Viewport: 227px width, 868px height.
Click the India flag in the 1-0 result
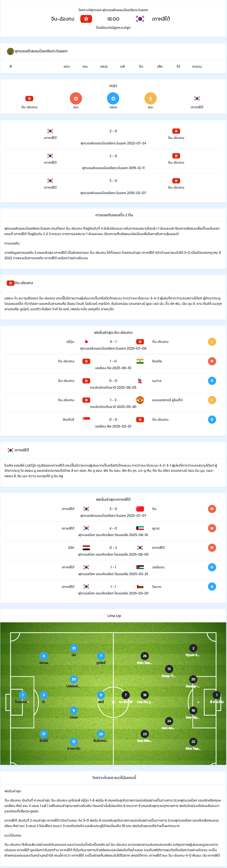click(140, 361)
